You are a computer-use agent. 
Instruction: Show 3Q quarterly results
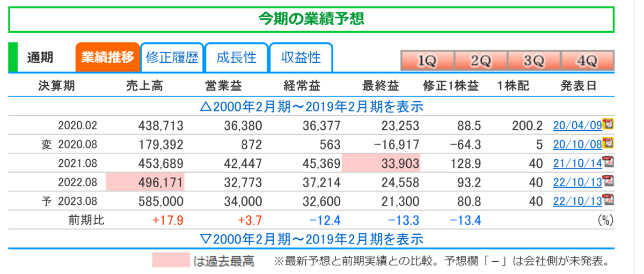tap(534, 61)
